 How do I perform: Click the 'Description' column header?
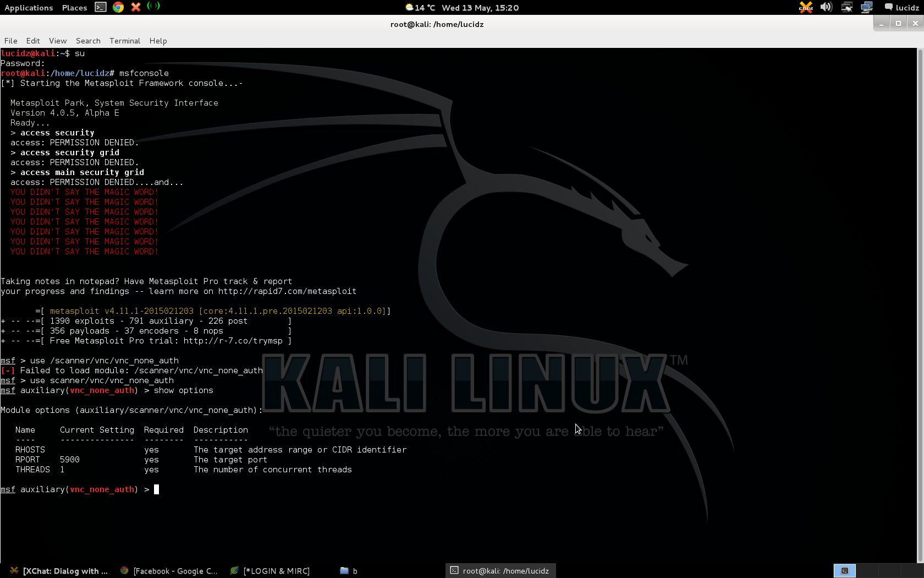click(x=221, y=430)
